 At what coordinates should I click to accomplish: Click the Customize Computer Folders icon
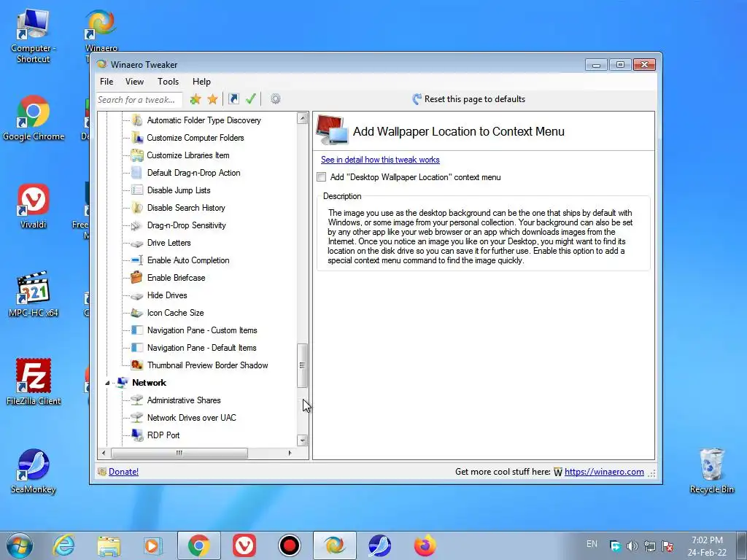click(x=136, y=138)
